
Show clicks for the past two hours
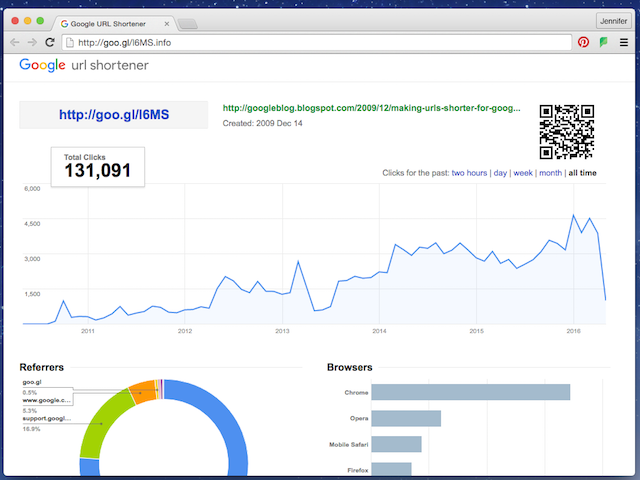click(469, 173)
